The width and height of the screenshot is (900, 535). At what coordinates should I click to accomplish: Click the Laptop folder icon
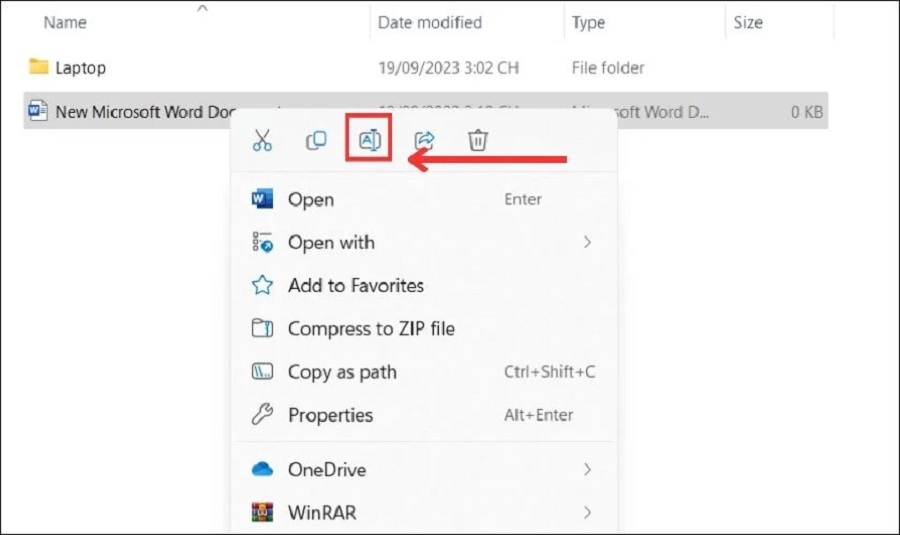(38, 67)
